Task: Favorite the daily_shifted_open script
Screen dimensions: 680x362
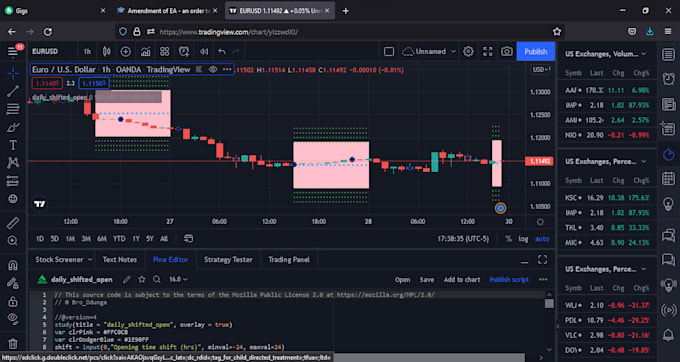Action: pos(142,280)
